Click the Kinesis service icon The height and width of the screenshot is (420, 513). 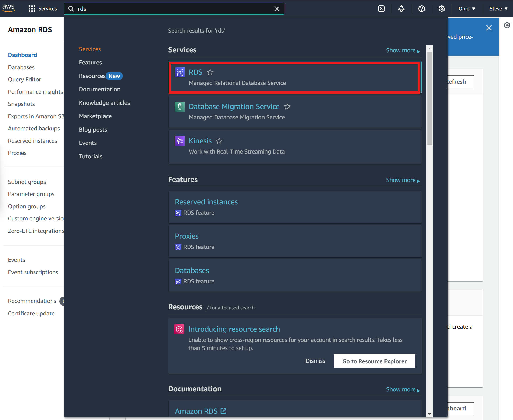pyautogui.click(x=180, y=141)
